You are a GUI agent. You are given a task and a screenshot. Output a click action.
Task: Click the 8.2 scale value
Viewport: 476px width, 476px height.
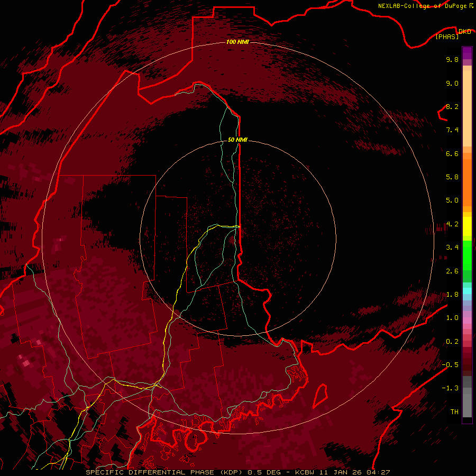point(452,106)
